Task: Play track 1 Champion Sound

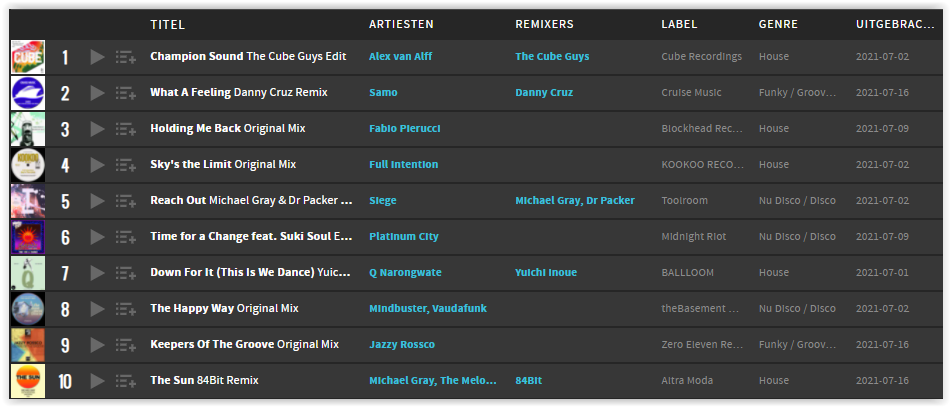Action: (x=97, y=57)
